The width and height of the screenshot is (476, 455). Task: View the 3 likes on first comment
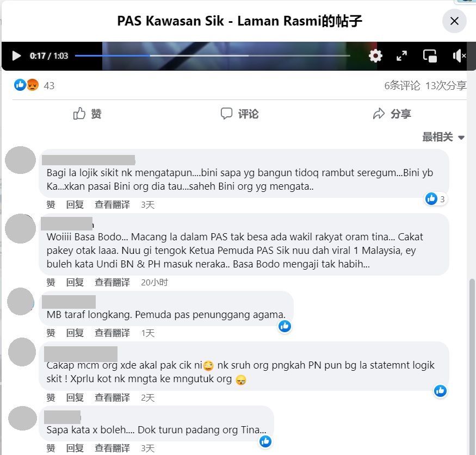(x=436, y=199)
